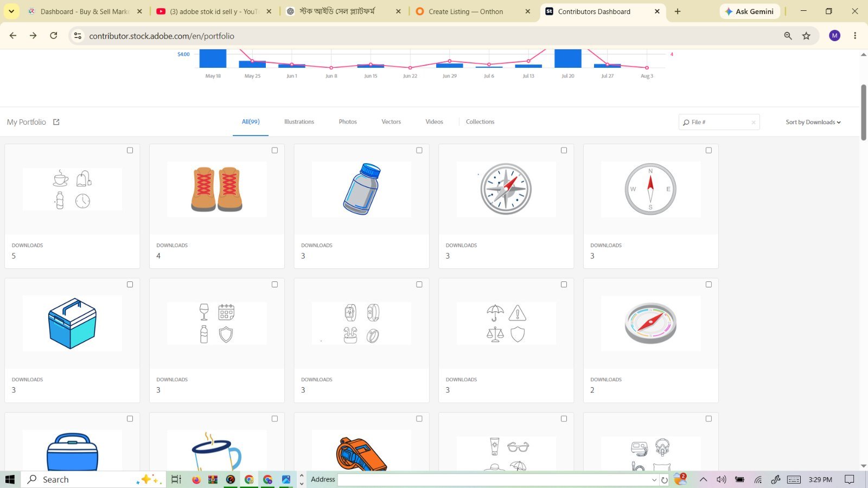The image size is (868, 488).
Task: Open the browser zoom magnifier icon
Action: 788,36
